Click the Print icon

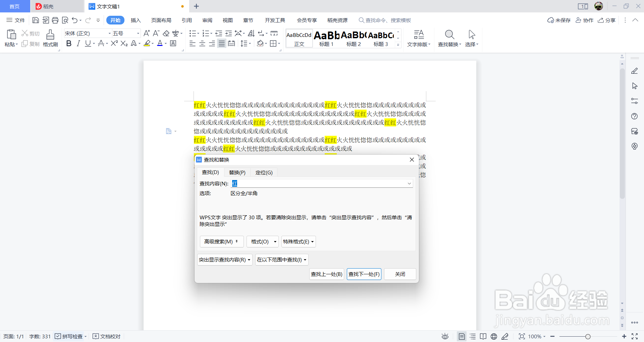55,20
